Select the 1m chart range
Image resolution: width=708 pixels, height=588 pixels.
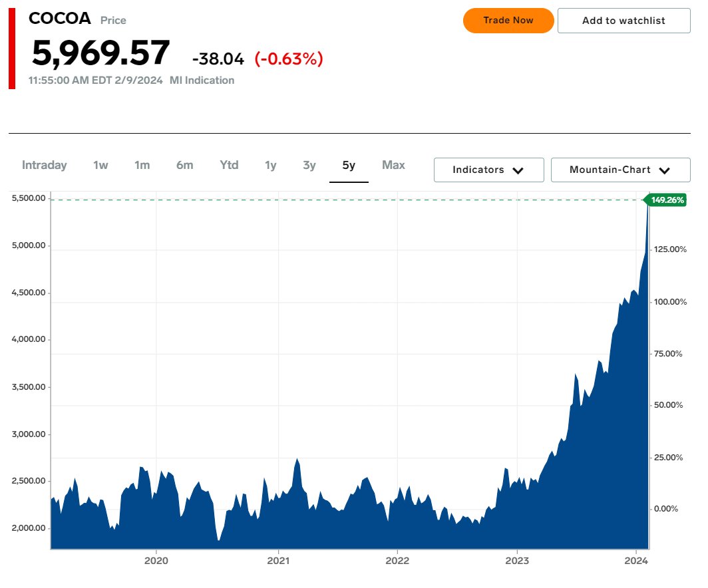pyautogui.click(x=142, y=165)
